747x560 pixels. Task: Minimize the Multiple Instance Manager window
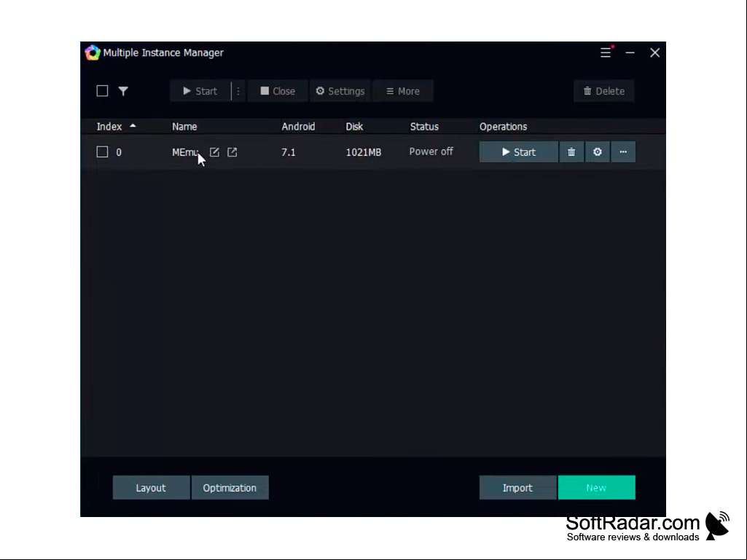coord(630,52)
